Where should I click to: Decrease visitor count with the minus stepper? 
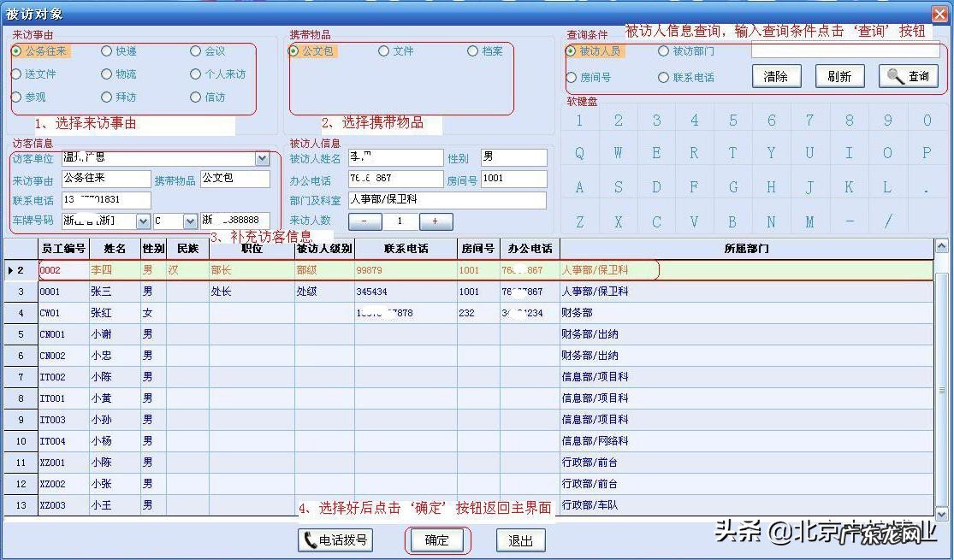click(364, 221)
